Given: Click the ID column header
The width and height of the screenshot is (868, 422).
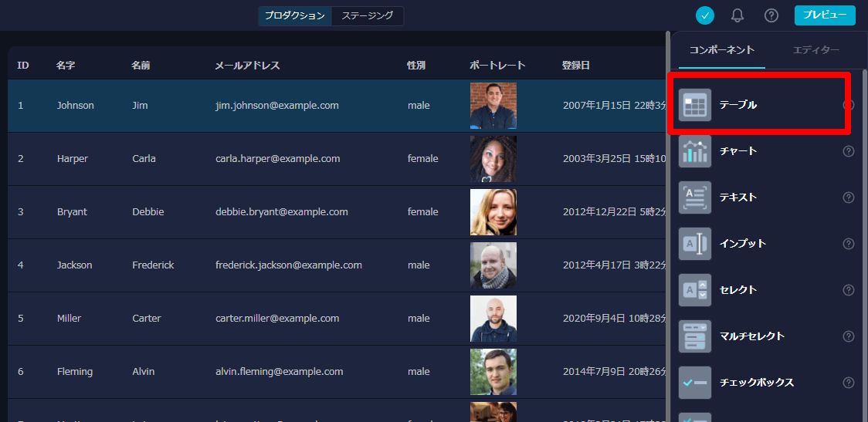Looking at the screenshot, I should [23, 66].
